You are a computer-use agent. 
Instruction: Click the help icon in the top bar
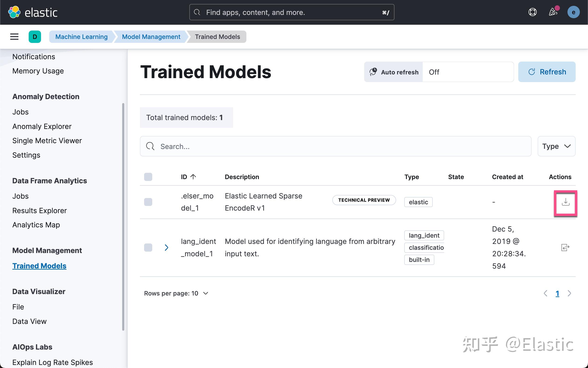[x=532, y=12]
